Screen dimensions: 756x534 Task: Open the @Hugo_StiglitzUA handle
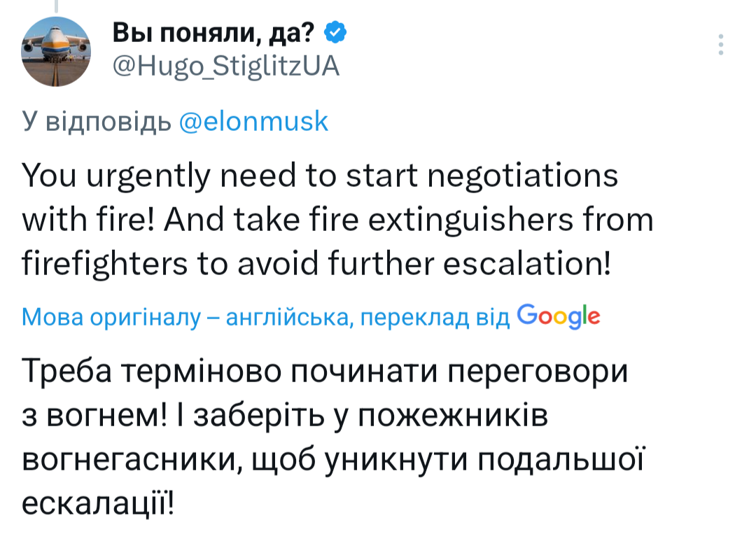225,66
